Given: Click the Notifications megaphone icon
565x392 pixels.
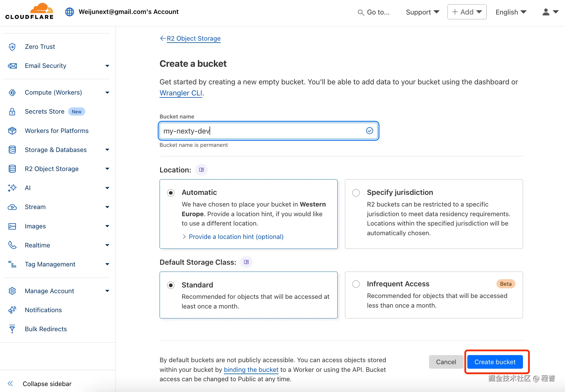Looking at the screenshot, I should point(12,310).
